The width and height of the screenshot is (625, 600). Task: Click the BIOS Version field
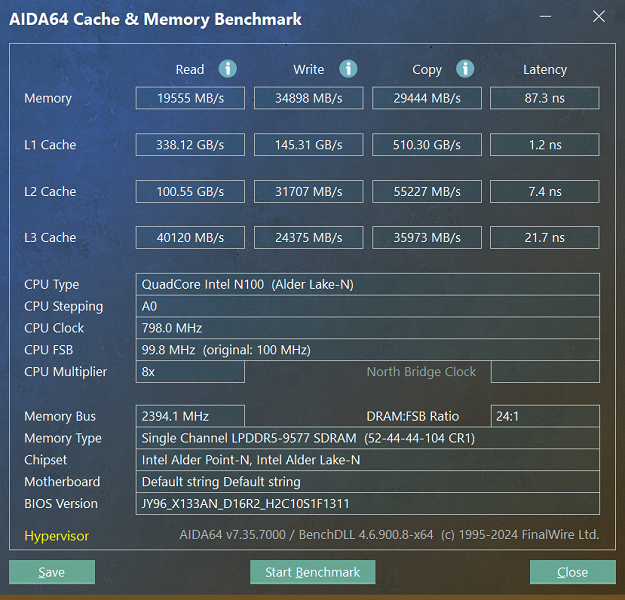click(368, 504)
